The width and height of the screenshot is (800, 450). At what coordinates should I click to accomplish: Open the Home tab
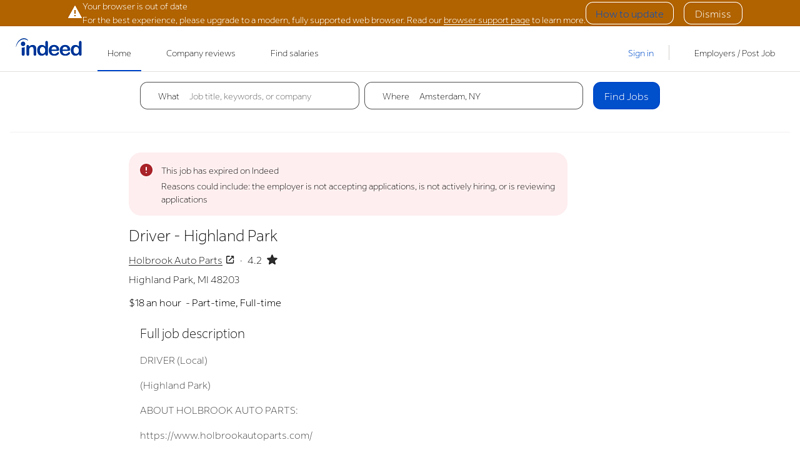click(x=119, y=53)
